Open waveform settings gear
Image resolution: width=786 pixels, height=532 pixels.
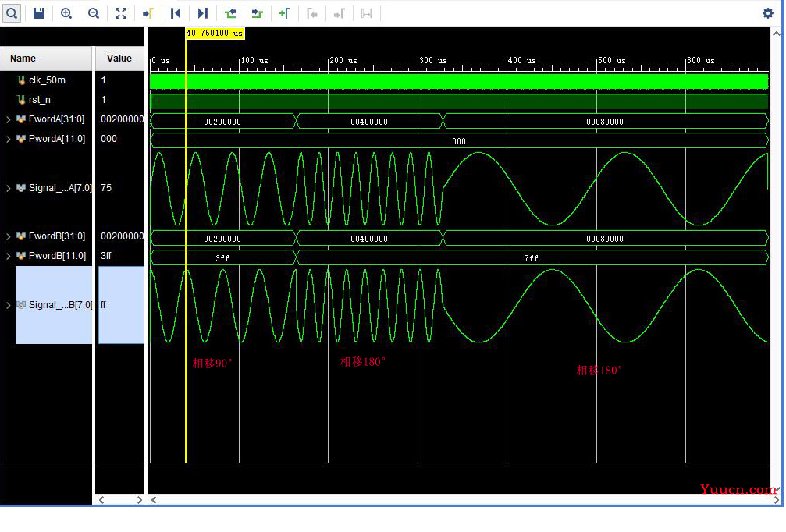tap(768, 13)
